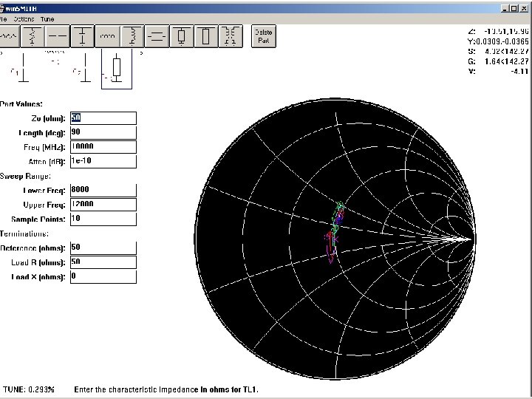Click the Sample Points input field

pyautogui.click(x=103, y=219)
